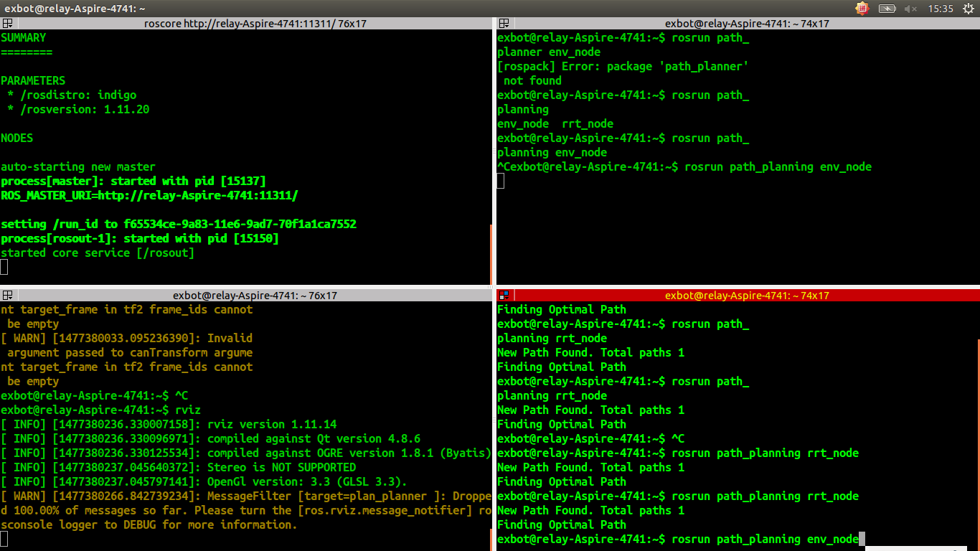Viewport: 980px width, 551px height.
Task: Click the 'NODES' heading
Action: [x=17, y=138]
